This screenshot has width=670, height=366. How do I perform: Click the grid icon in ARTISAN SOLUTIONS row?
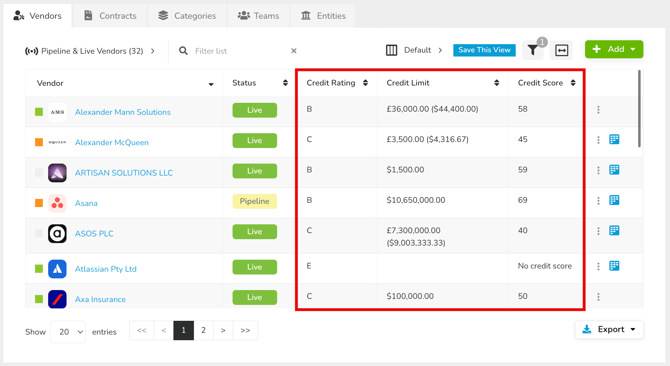pos(614,170)
